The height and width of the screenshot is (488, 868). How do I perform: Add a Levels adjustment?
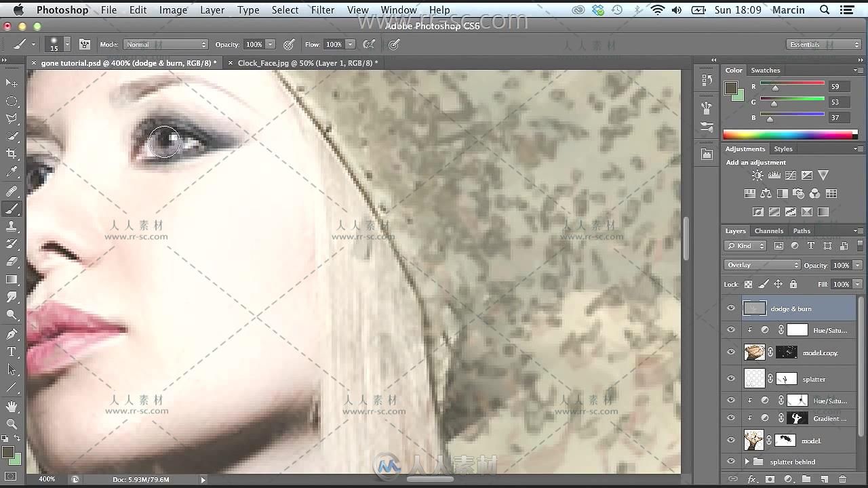774,176
